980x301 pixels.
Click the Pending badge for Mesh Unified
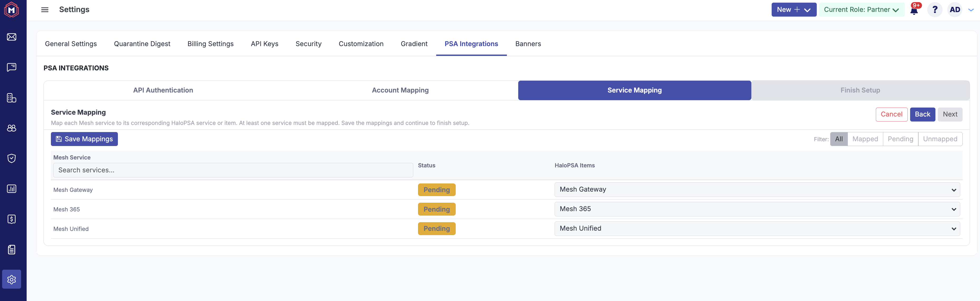coord(437,229)
